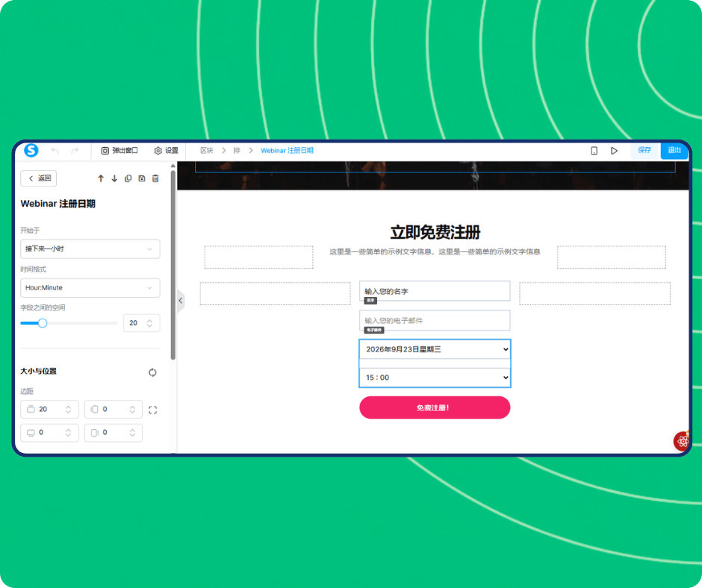Open the 弹出窗口 popup menu
The height and width of the screenshot is (588, 702).
pos(119,151)
